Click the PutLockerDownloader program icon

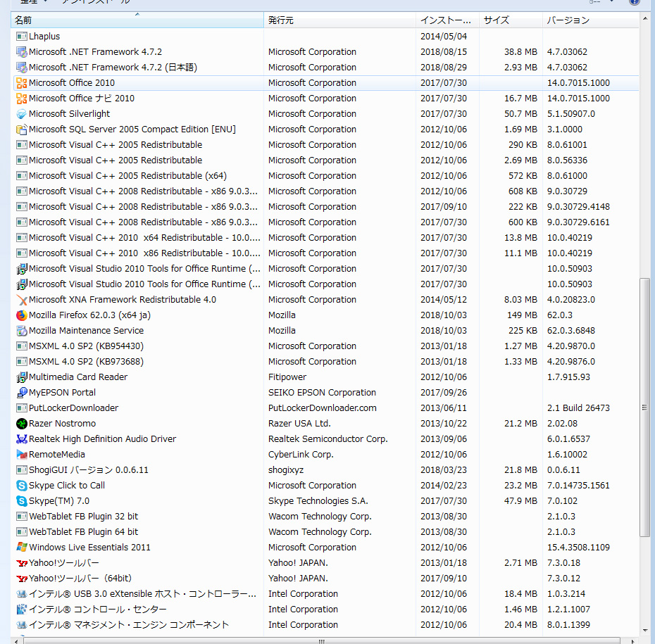[x=21, y=408]
